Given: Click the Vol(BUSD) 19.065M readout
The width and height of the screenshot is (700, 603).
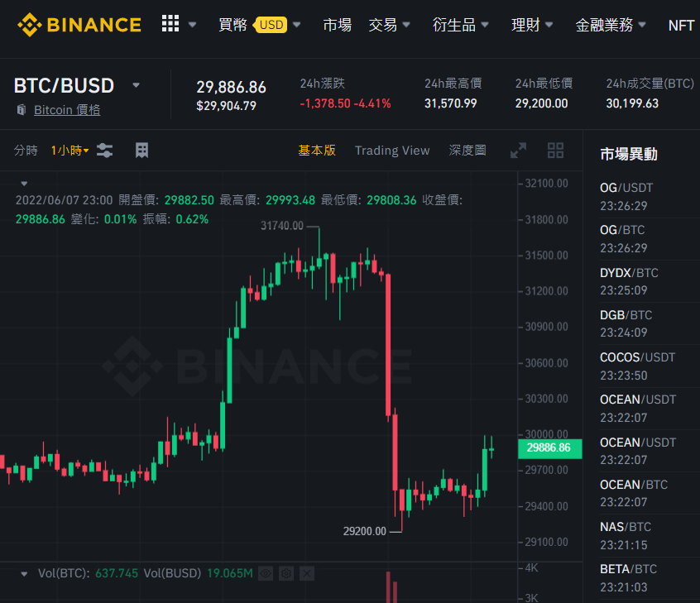Looking at the screenshot, I should (x=199, y=573).
